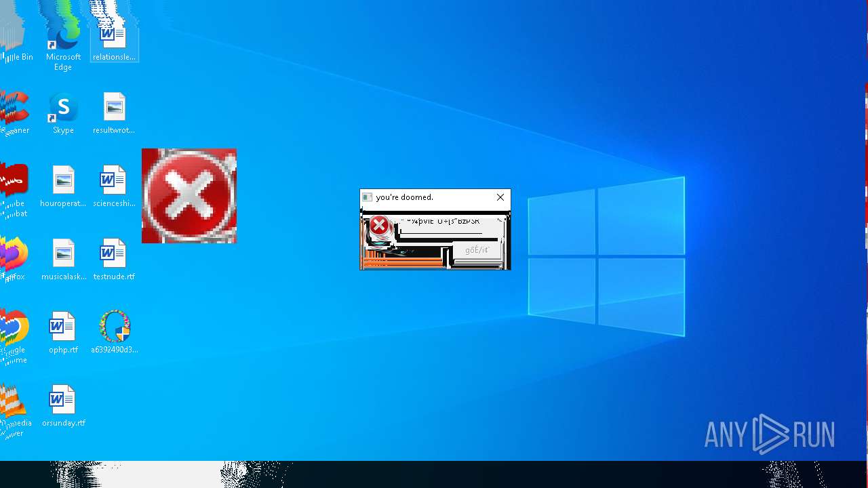This screenshot has height=488, width=868.
Task: Click the "you're doomed." title bar text
Action: pos(404,197)
